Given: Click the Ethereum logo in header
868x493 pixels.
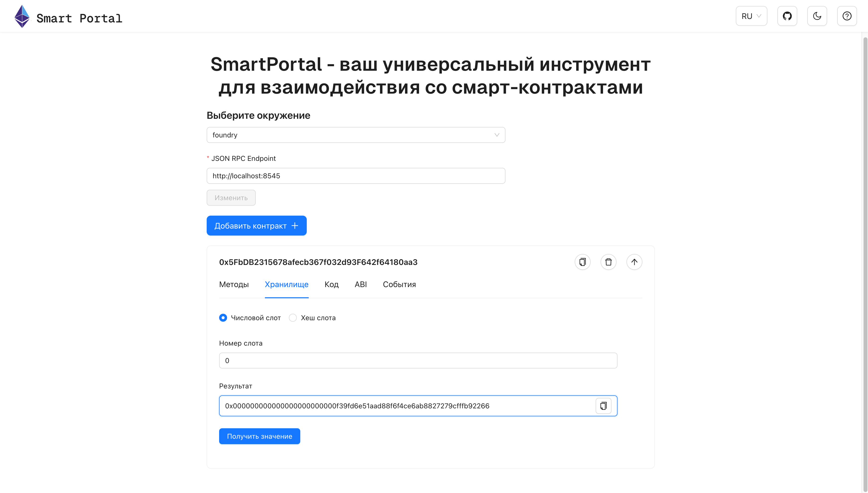Looking at the screenshot, I should [21, 16].
